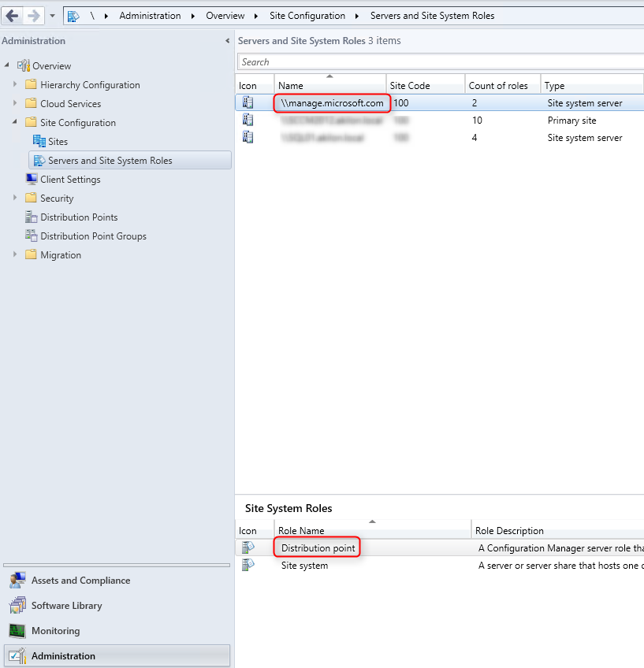644x668 pixels.
Task: Go back with the Back arrow button
Action: click(x=12, y=17)
